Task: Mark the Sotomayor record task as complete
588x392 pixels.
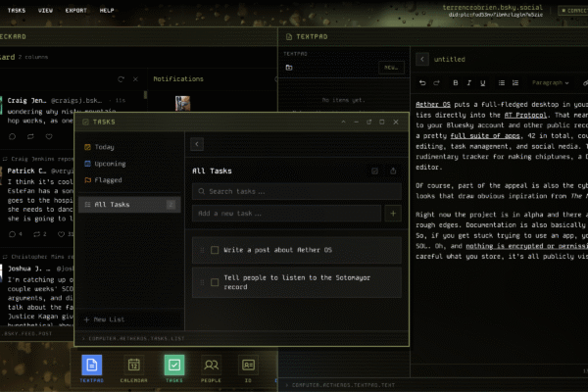Action: (x=215, y=283)
